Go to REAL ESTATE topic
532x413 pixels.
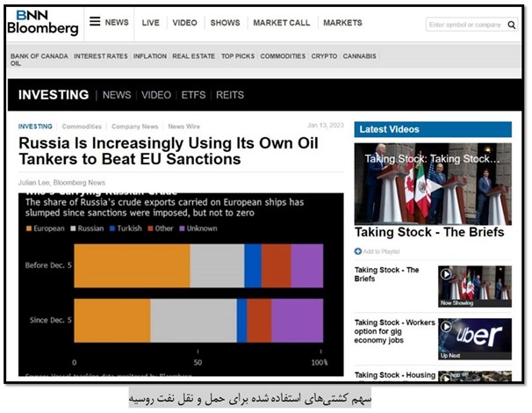(x=193, y=56)
